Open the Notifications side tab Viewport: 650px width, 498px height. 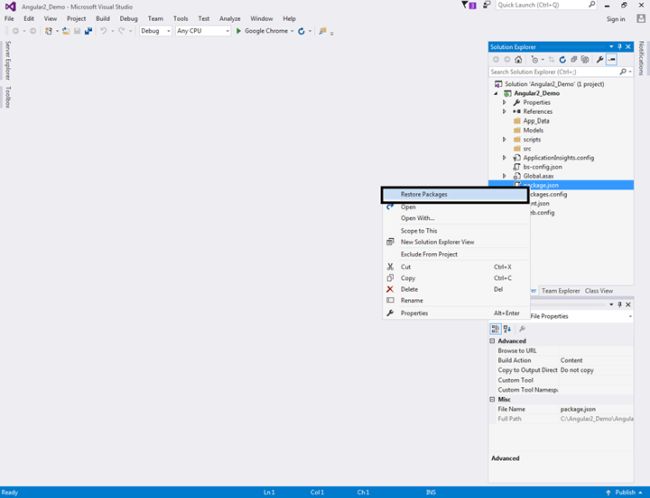(642, 58)
